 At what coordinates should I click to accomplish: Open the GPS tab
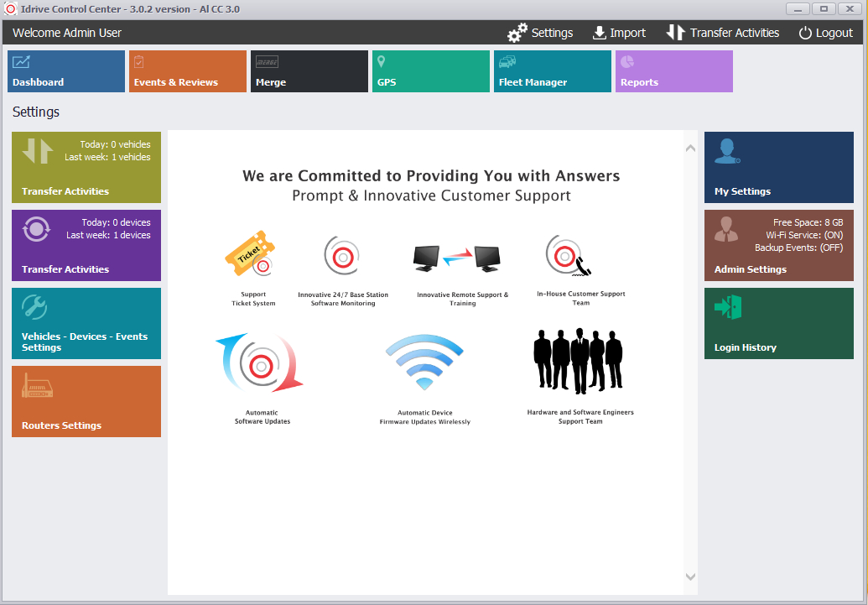point(431,71)
